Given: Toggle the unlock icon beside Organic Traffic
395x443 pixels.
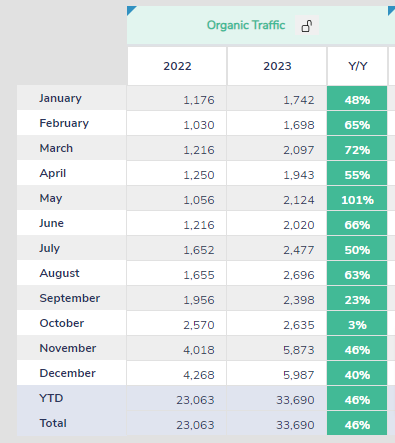Looking at the screenshot, I should coord(307,26).
